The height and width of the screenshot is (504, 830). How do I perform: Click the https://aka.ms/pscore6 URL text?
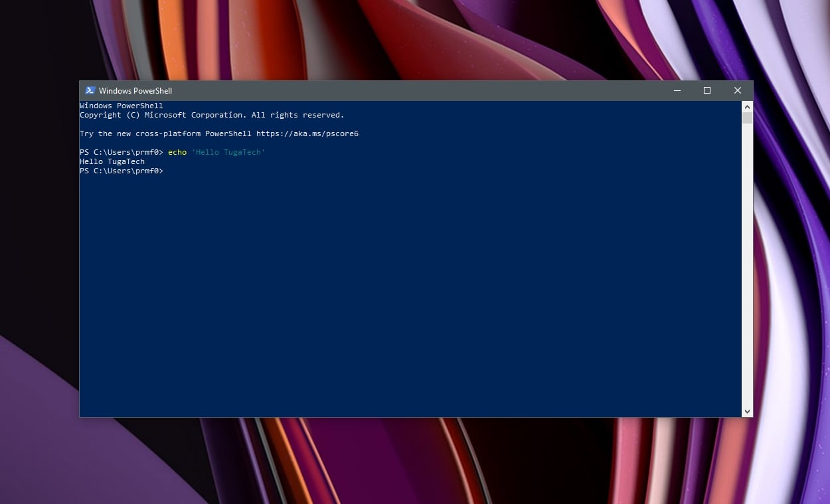(x=307, y=133)
